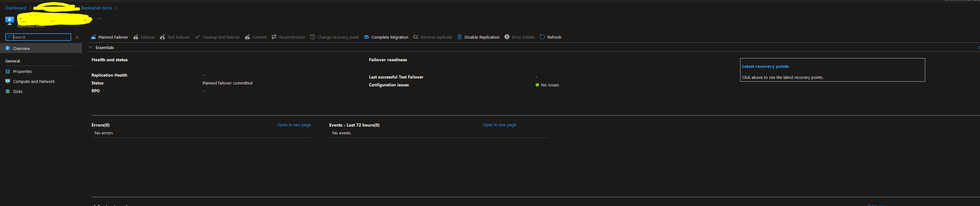Viewport: 980px width, 206px height.
Task: Navigate to Dashboard breadcrumb
Action: pyautogui.click(x=16, y=8)
